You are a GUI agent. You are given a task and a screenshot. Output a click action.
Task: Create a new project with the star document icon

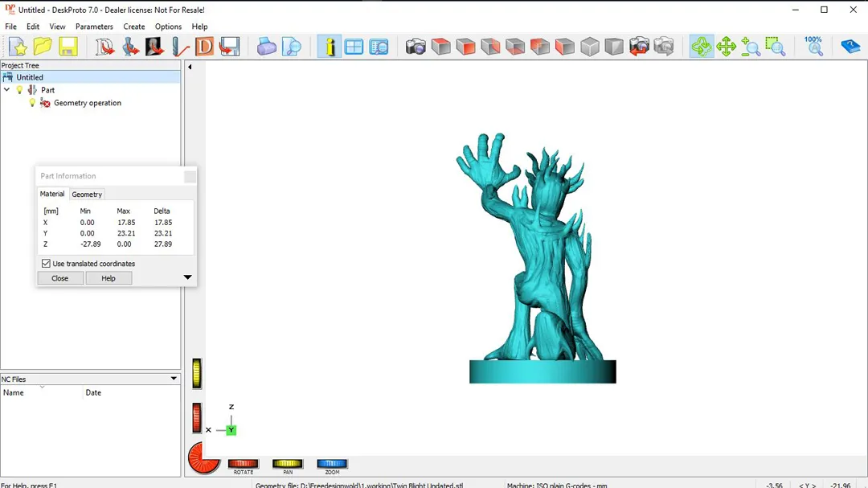18,47
